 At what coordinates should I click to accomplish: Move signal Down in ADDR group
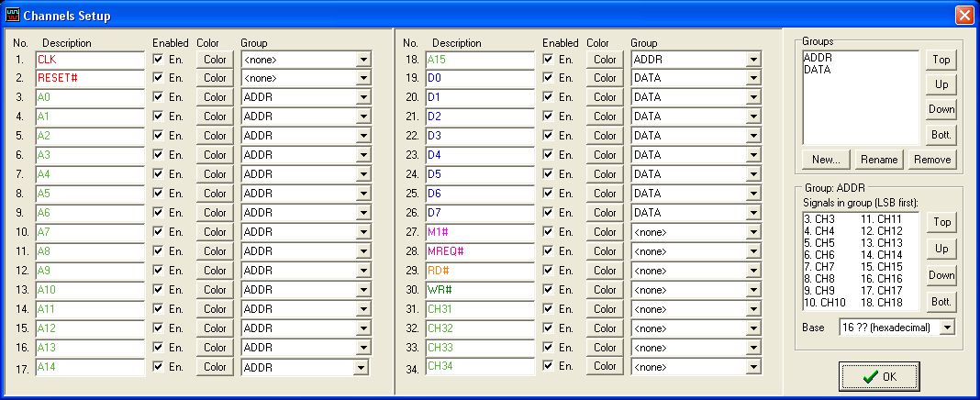point(941,274)
